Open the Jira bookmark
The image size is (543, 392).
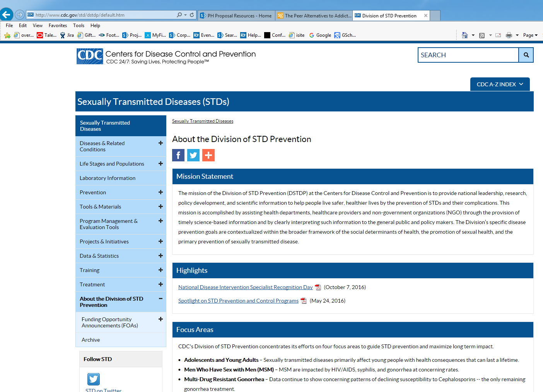[x=67, y=35]
